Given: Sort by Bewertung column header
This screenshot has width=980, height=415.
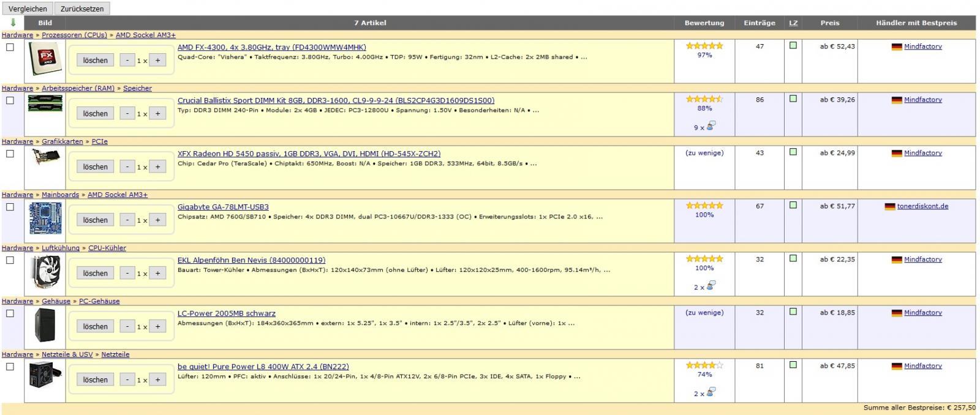Looking at the screenshot, I should 704,23.
